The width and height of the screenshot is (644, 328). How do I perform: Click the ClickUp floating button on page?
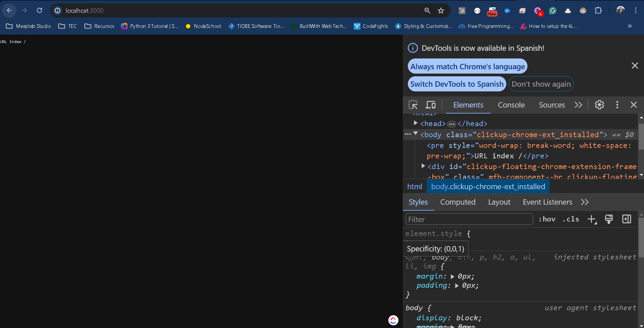[x=393, y=320]
